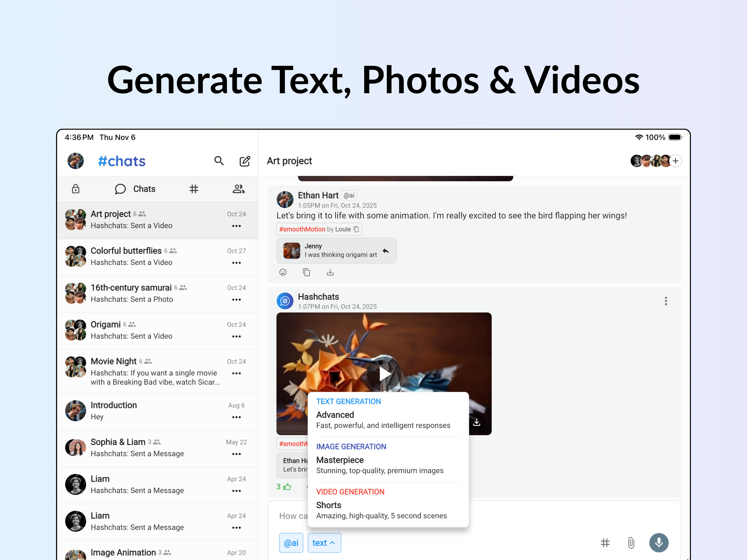This screenshot has height=560, width=747.
Task: Open the first Liam conversation dated Apr 24
Action: click(157, 485)
